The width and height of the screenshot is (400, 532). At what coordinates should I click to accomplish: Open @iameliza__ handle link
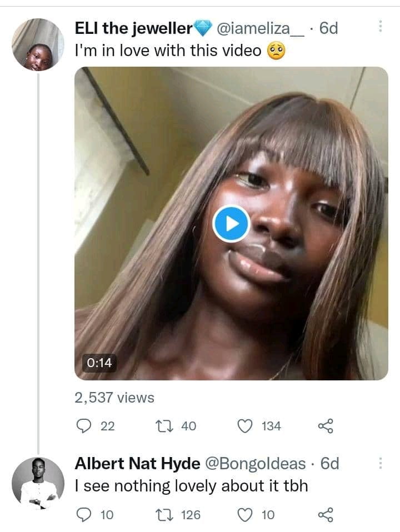click(261, 28)
